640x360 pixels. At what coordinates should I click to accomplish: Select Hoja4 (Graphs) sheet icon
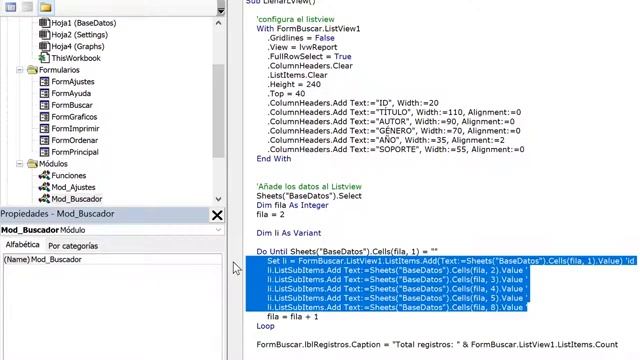point(44,46)
